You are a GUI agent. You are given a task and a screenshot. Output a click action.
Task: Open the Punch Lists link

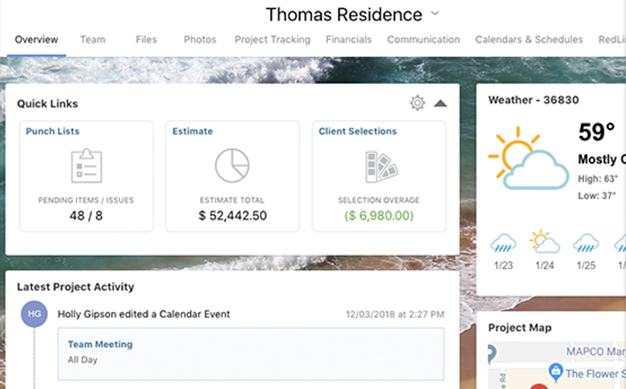click(x=53, y=131)
